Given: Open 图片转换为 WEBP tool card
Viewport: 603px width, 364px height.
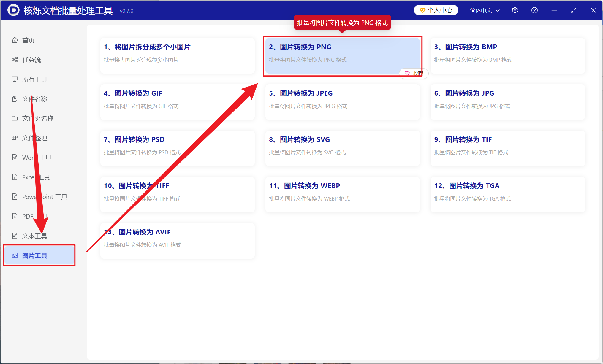Looking at the screenshot, I should tap(342, 195).
